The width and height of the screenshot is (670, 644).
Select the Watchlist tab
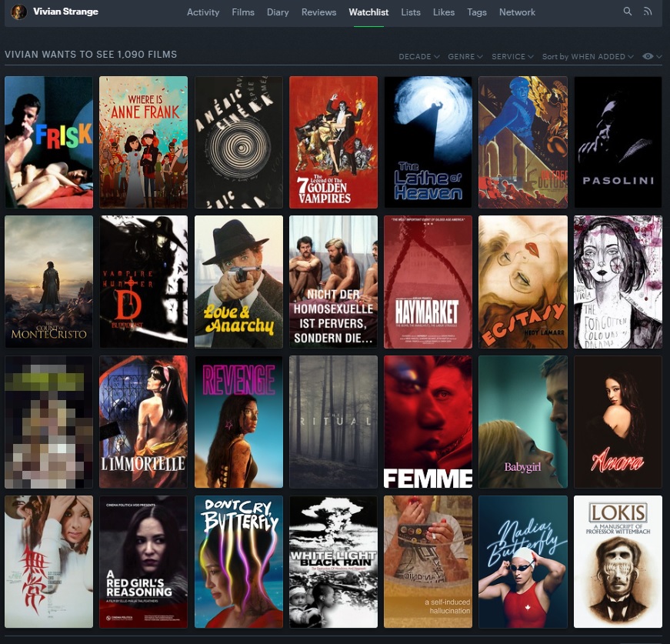point(368,12)
